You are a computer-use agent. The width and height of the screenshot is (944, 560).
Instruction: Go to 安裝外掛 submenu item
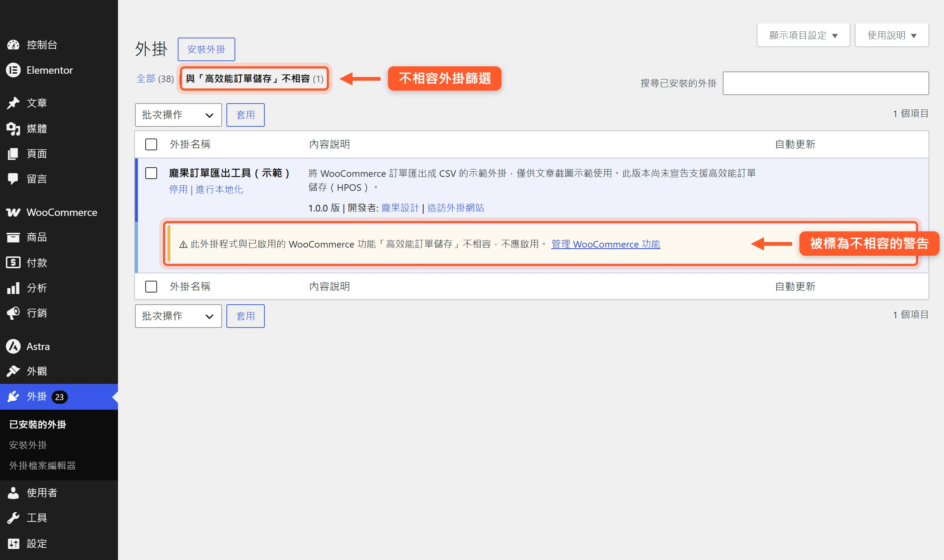(28, 445)
